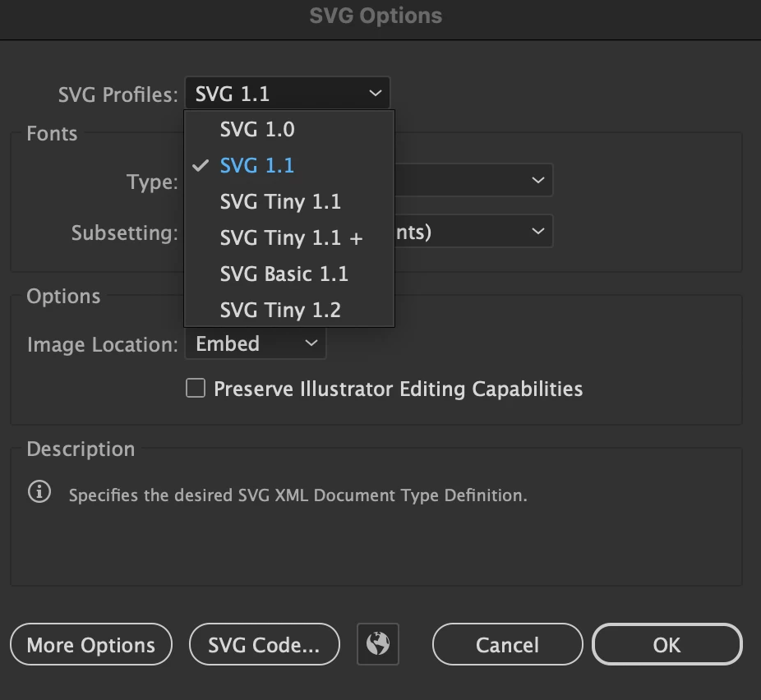Click the SVG Profiles label
This screenshot has height=700, width=761.
(118, 94)
